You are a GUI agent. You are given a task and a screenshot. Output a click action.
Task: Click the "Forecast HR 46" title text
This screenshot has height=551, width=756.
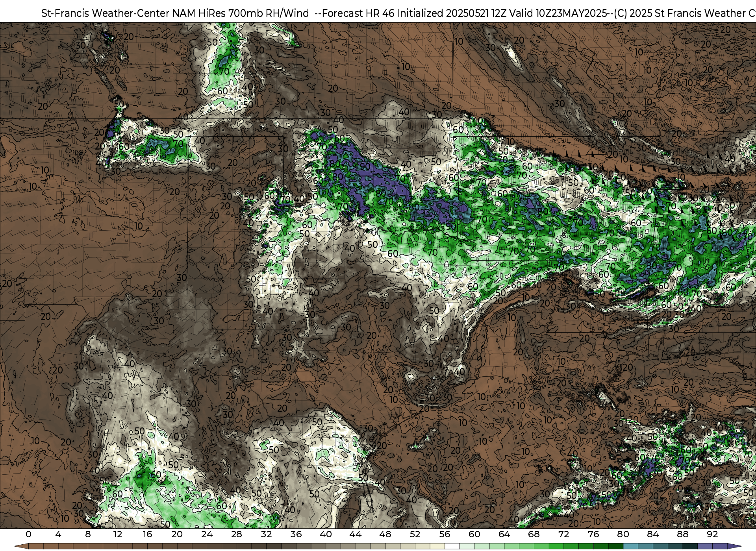[358, 13]
